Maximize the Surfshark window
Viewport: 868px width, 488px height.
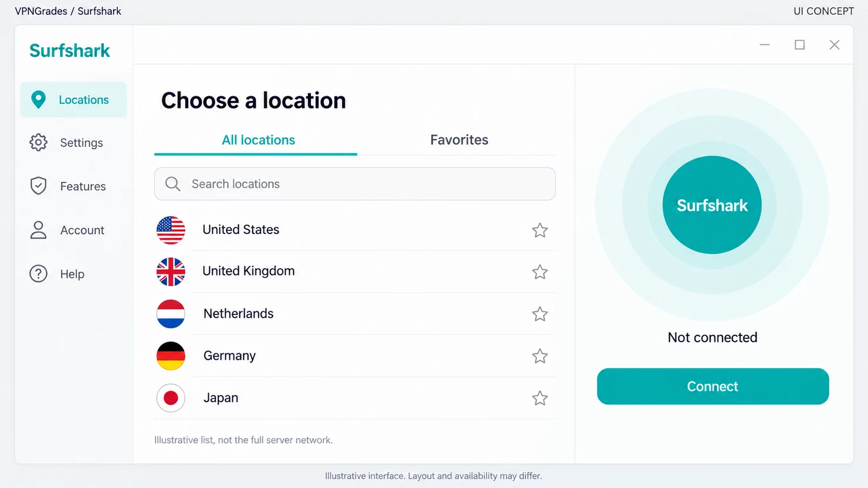point(799,45)
